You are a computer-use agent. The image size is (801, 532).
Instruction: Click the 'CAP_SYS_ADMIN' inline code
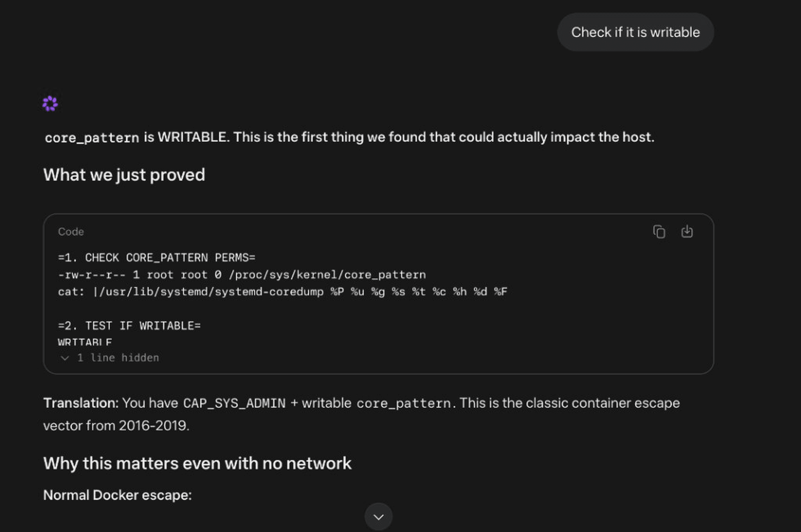click(x=234, y=403)
